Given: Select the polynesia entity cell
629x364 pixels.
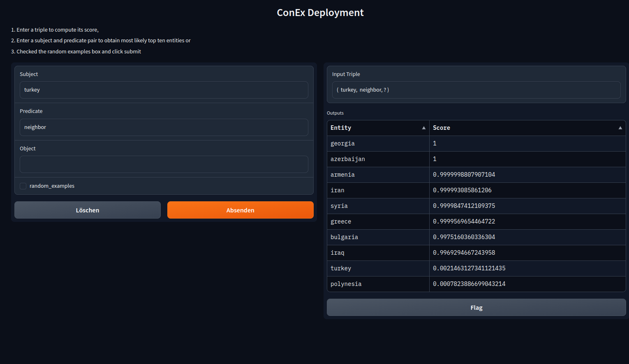Looking at the screenshot, I should pyautogui.click(x=378, y=284).
